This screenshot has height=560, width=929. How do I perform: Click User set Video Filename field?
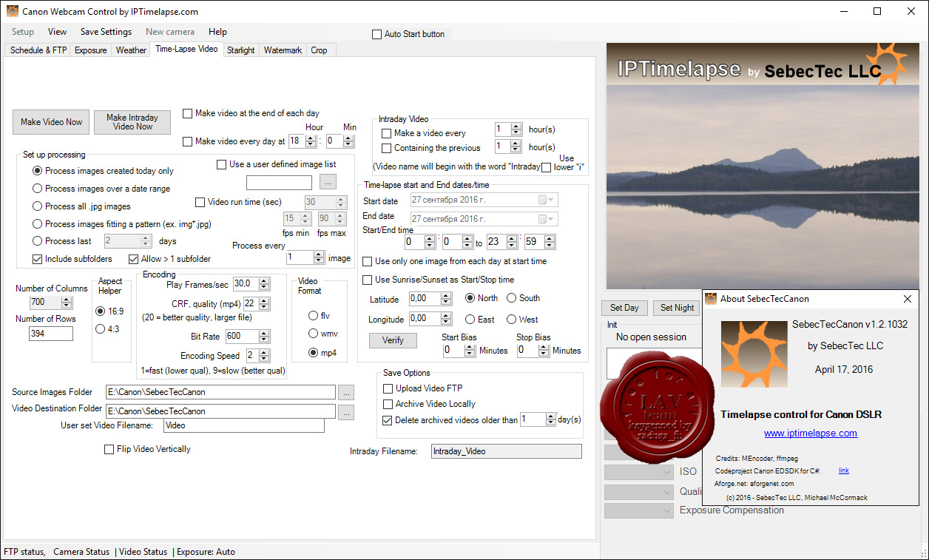coord(244,425)
